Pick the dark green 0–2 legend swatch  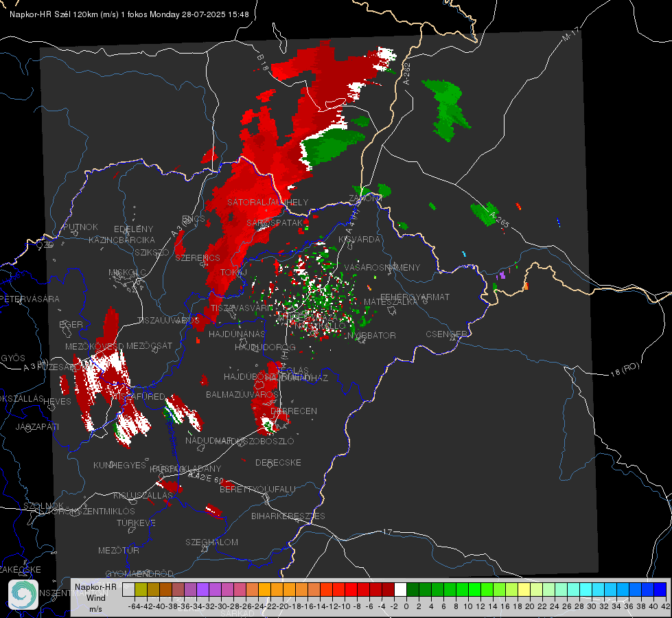pyautogui.click(x=413, y=589)
